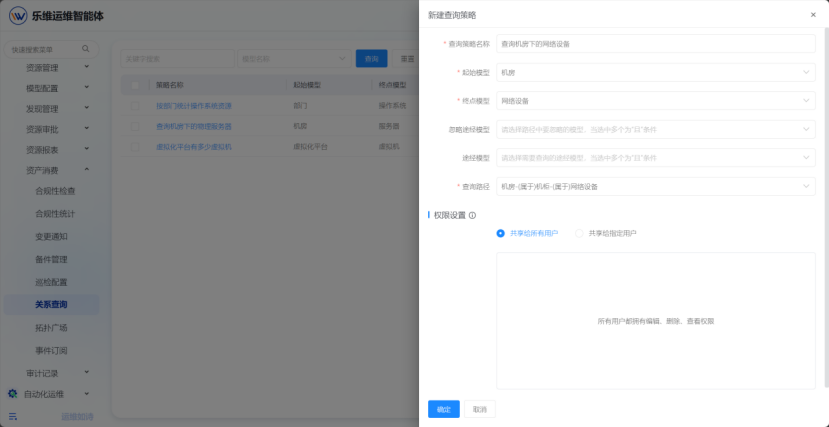Open 合规性检查 menu item
Image resolution: width=829 pixels, height=427 pixels.
tap(55, 191)
